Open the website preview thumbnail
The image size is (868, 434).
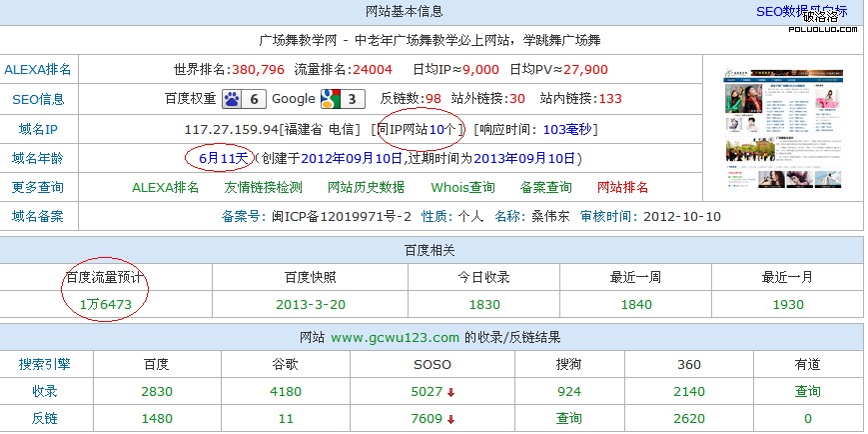(x=783, y=129)
